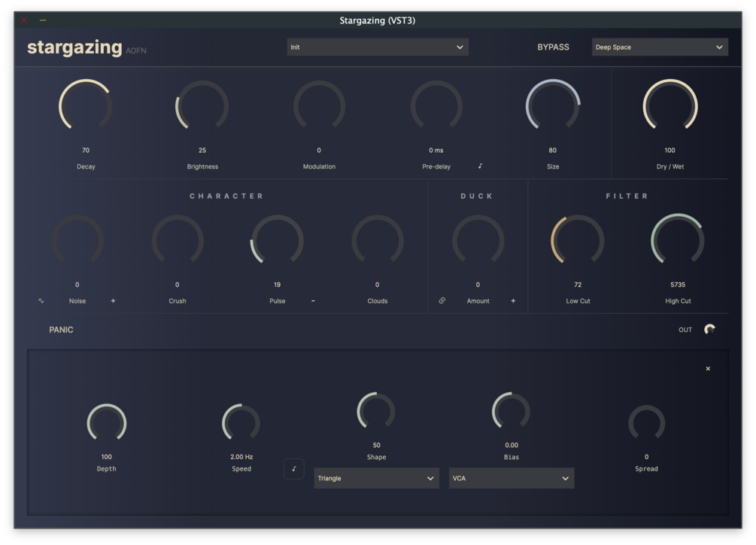756x545 pixels.
Task: Click the Speed value 2.00 Hz
Action: 241,457
